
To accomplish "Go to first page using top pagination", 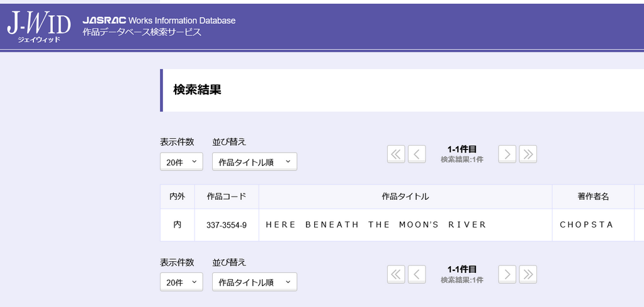I will (x=396, y=154).
